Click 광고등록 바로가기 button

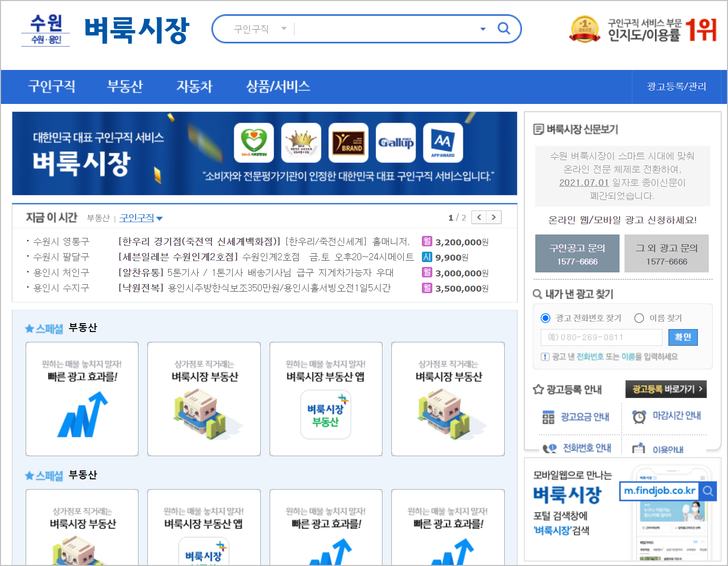(x=666, y=389)
